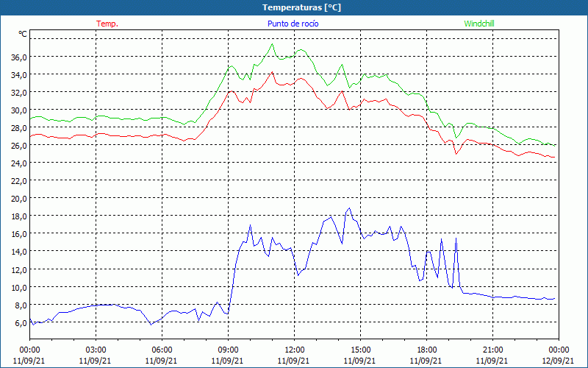Click the 24,0 y-axis value
Viewport: 588px width, 368px height.
point(19,163)
